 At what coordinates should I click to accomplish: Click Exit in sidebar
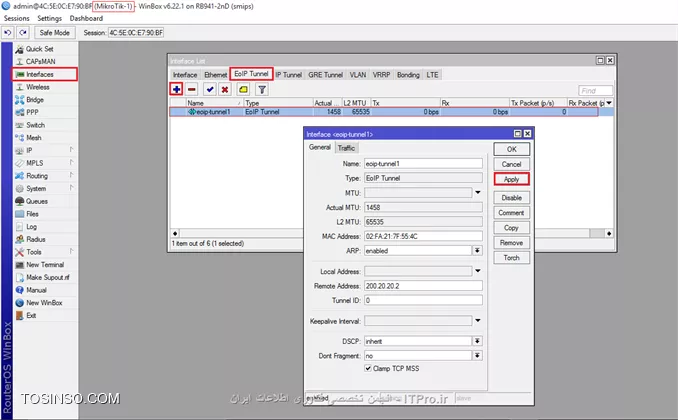click(31, 315)
